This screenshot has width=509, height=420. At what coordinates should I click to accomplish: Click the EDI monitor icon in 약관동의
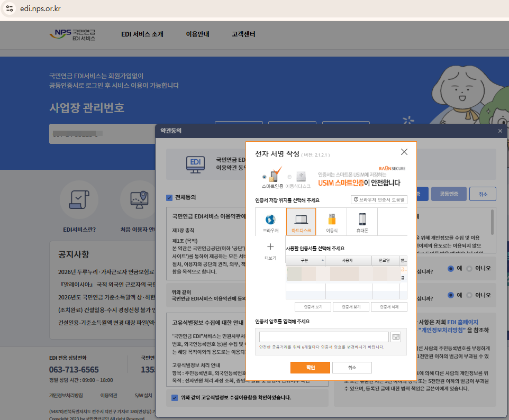pyautogui.click(x=195, y=164)
